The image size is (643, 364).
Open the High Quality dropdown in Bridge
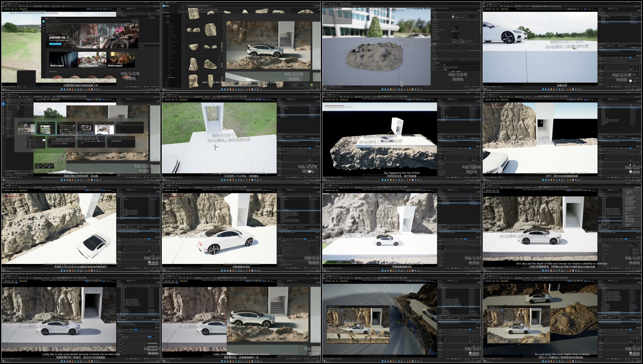point(298,85)
